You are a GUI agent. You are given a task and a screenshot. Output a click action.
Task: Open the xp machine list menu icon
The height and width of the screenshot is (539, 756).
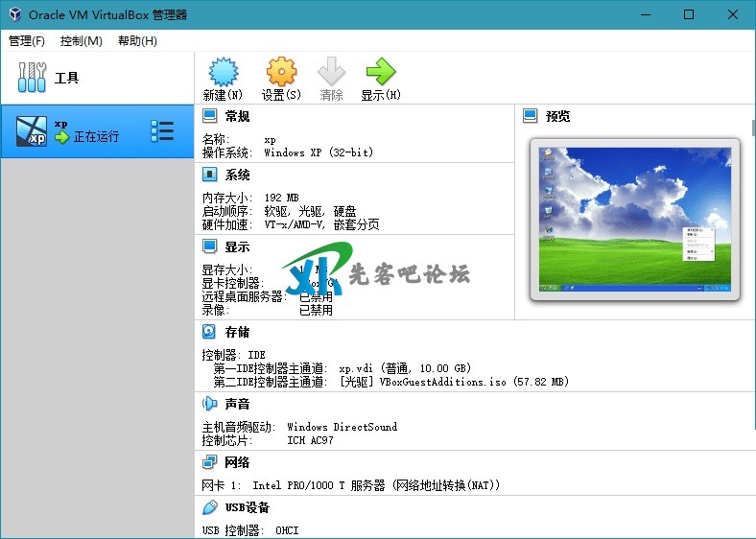[x=162, y=132]
